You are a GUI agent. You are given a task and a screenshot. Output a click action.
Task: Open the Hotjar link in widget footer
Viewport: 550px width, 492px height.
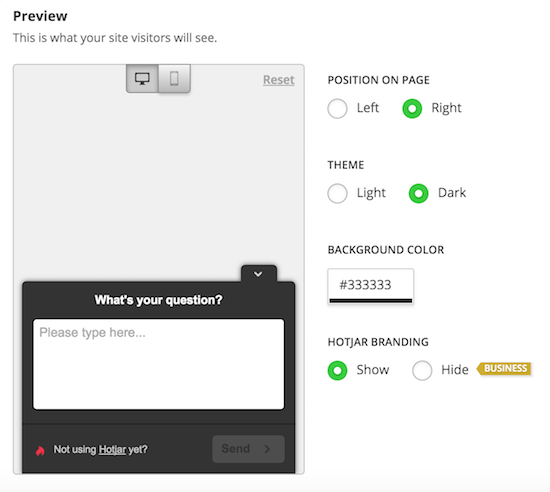click(x=112, y=449)
